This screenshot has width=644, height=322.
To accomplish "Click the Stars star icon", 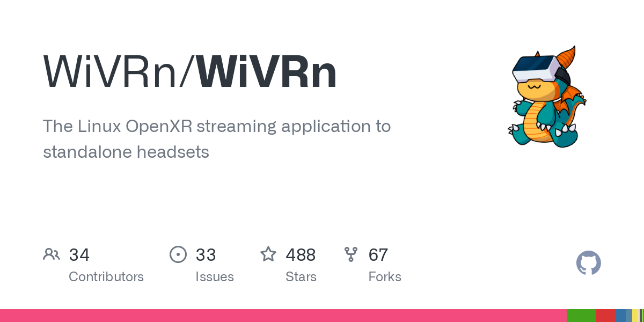I will click(x=268, y=254).
